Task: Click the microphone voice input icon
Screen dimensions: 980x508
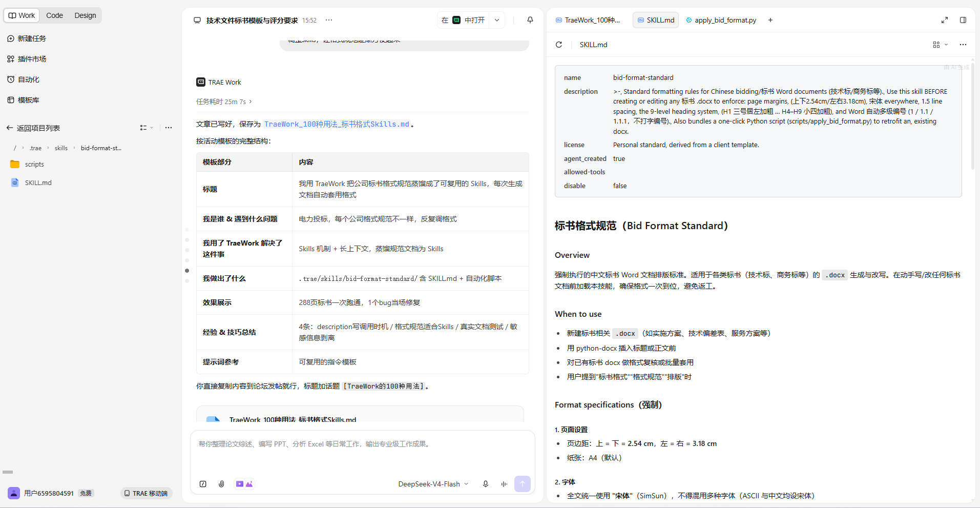Action: pyautogui.click(x=486, y=484)
